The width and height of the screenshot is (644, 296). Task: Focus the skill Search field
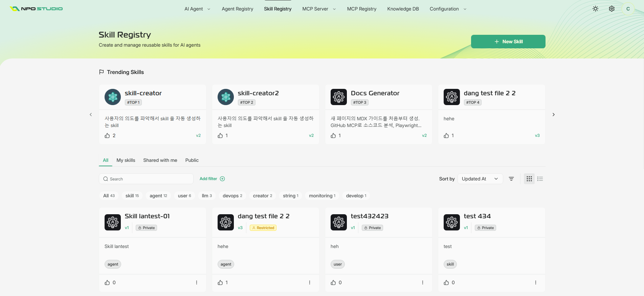pyautogui.click(x=146, y=179)
